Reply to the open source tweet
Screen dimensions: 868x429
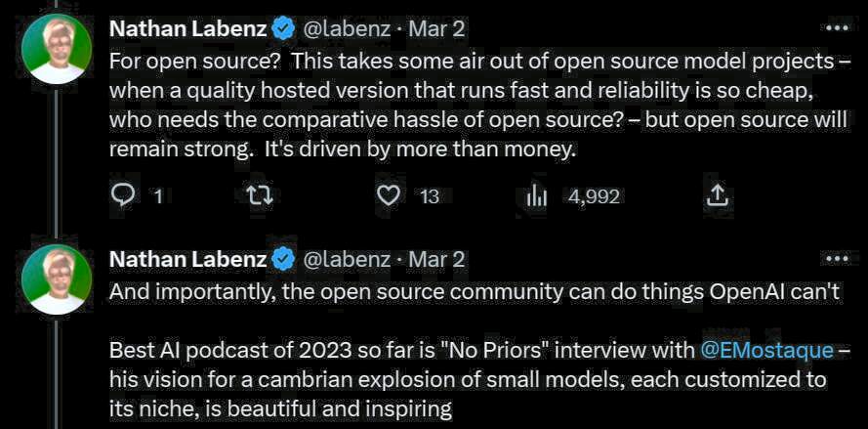(x=123, y=196)
